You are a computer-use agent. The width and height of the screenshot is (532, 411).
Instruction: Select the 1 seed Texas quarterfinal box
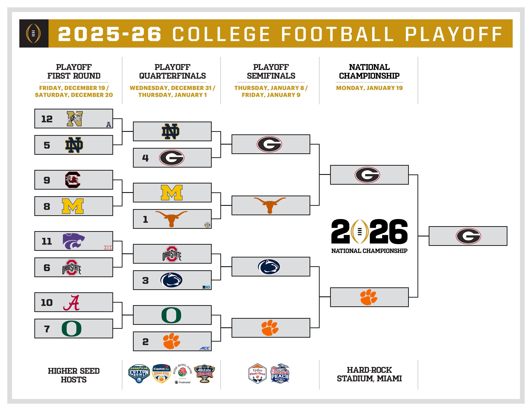point(172,219)
